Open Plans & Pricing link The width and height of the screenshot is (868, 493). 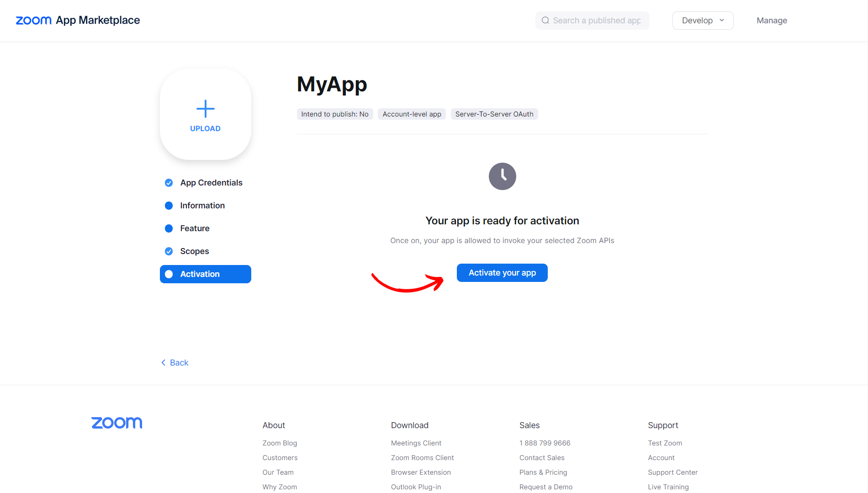[x=543, y=472]
